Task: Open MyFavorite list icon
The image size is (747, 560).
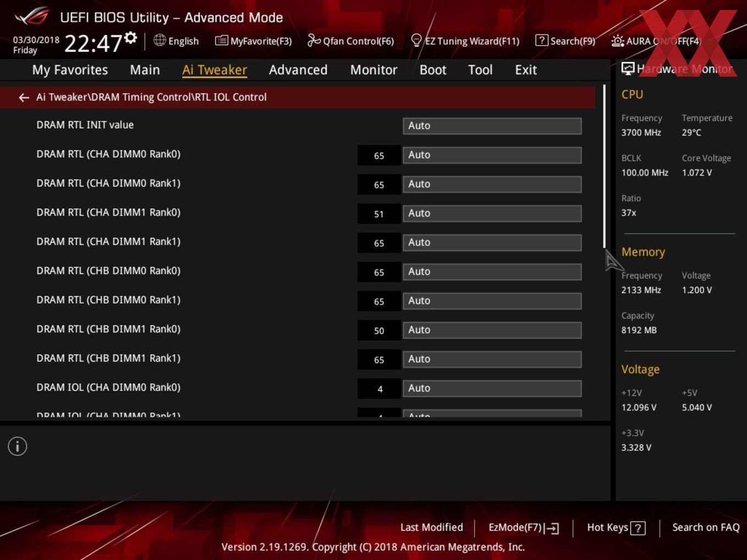Action: [x=221, y=41]
